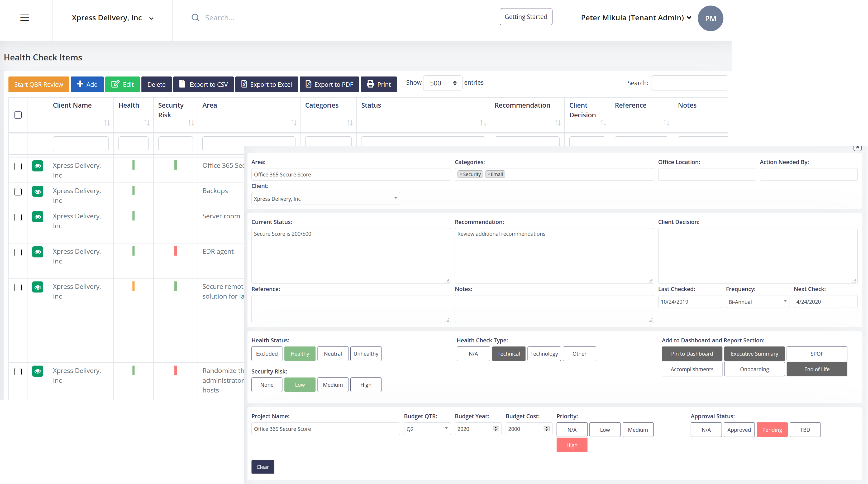The image size is (868, 484).
Task: Click the search magnifier icon in header
Action: pos(195,17)
